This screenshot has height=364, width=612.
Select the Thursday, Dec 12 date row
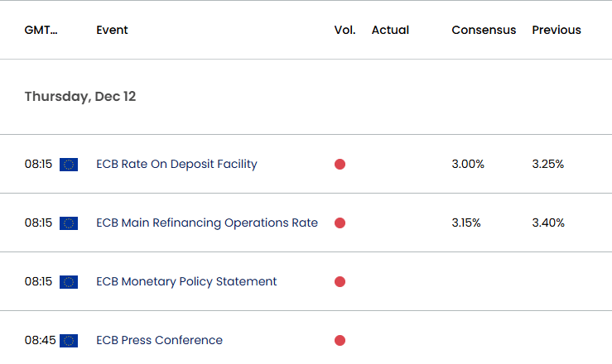306,97
